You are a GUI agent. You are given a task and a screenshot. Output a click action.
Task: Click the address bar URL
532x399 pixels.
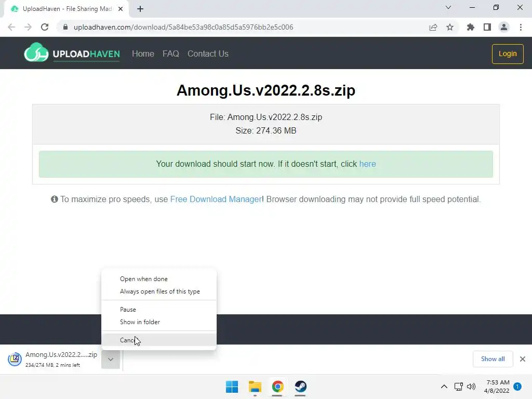pos(183,27)
